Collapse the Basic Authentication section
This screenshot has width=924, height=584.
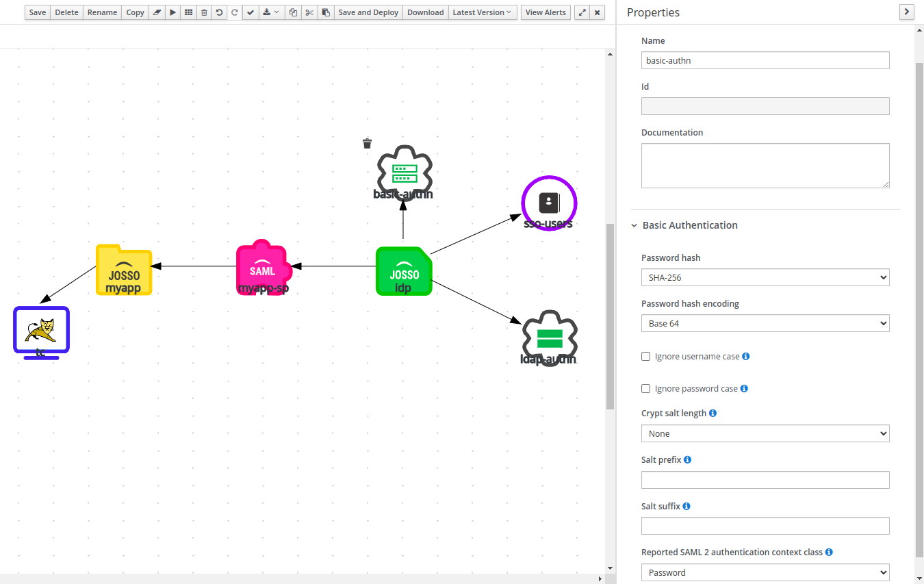634,225
